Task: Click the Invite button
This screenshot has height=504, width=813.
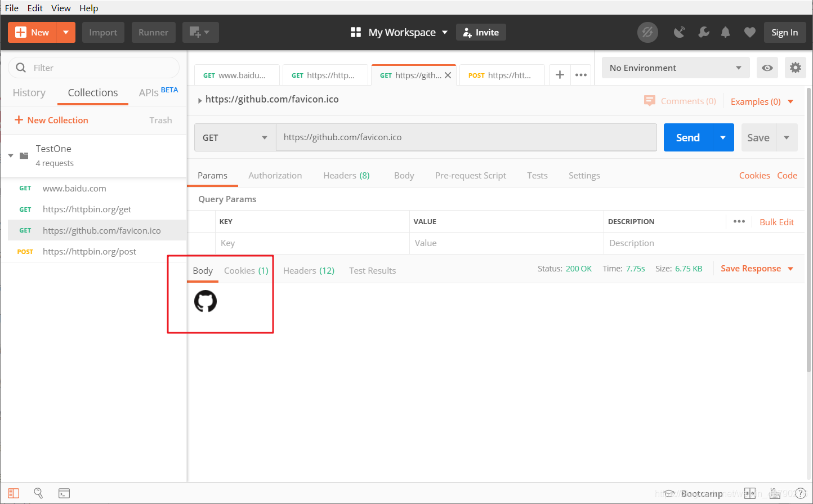Action: click(x=481, y=33)
